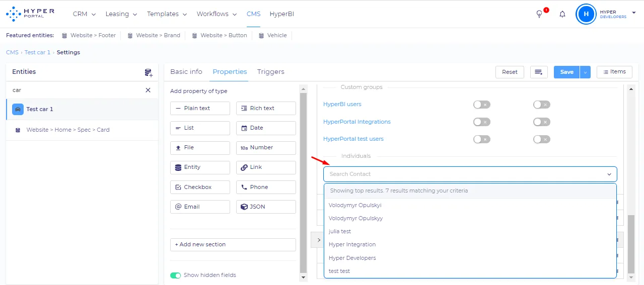Add a Number property
The image size is (644, 285).
coord(266,147)
